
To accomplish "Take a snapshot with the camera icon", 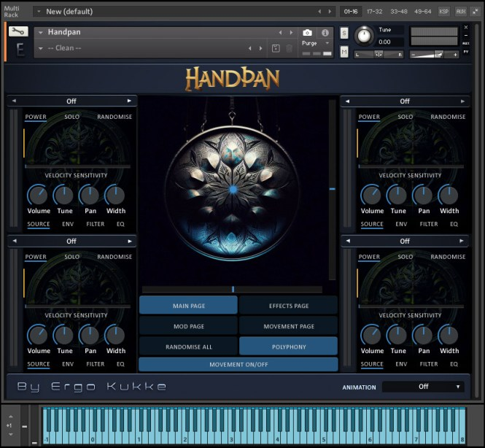I will (307, 33).
